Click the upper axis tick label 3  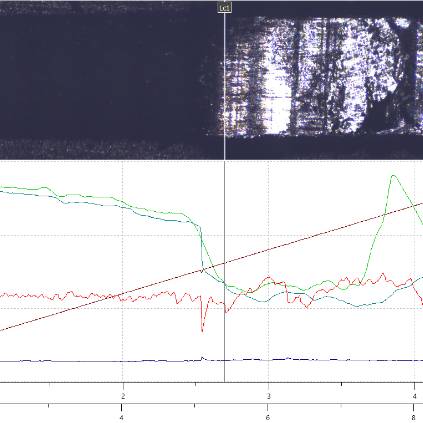(x=268, y=396)
